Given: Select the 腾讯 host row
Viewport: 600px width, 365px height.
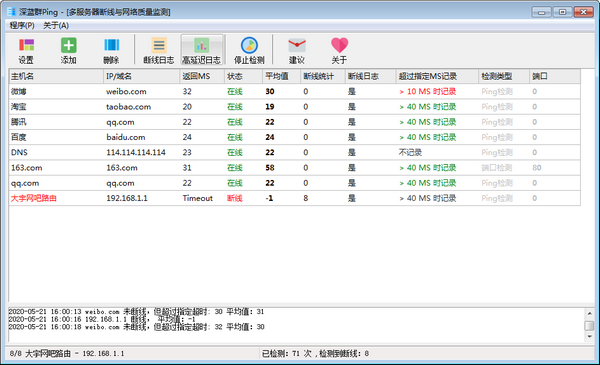Looking at the screenshot, I should pos(294,122).
